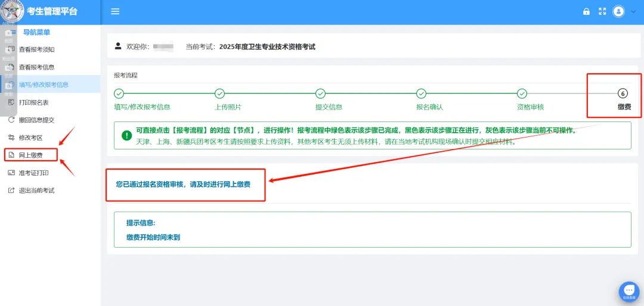
Task: Open 查看报考须知 menu entry
Action: 36,49
